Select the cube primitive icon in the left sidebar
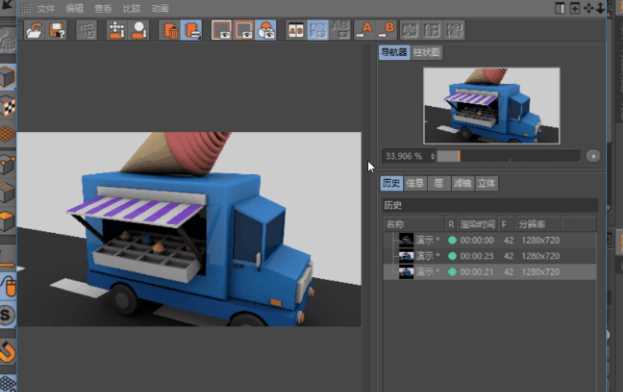Screen dimensions: 623x392 coord(8,76)
